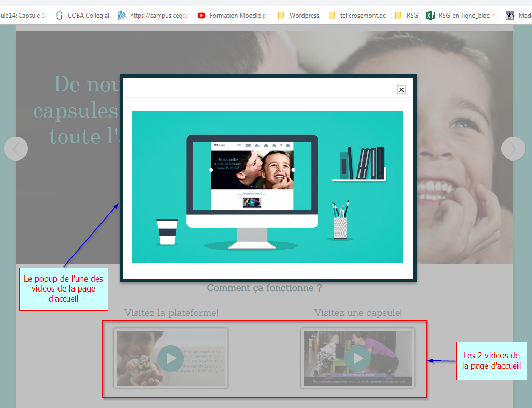Open the Formation Moodle YouTube bookmark
This screenshot has height=408, width=532.
tap(233, 16)
